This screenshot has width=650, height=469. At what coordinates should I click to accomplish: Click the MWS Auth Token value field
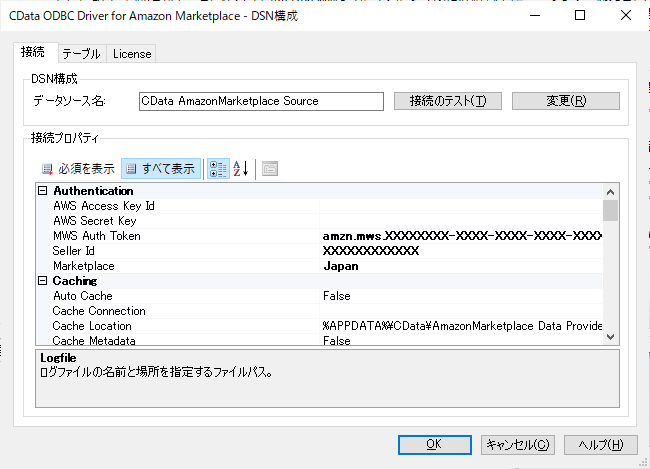coord(461,236)
